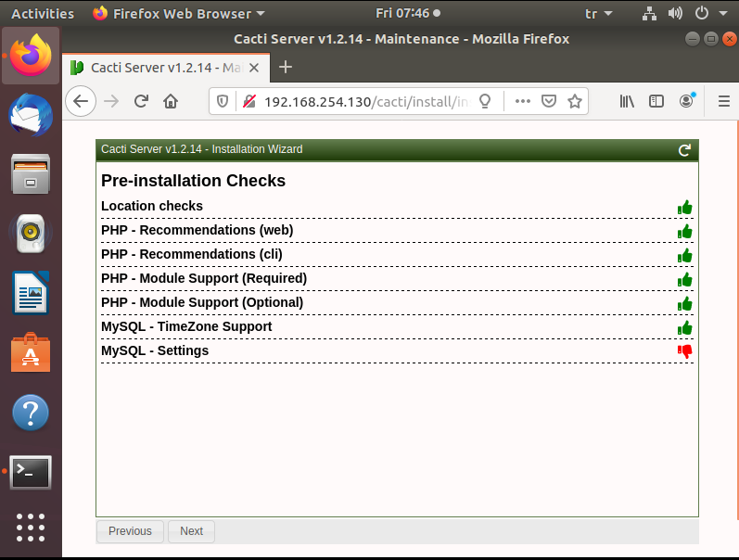
Task: Toggle the Firefox sidebar view
Action: click(656, 101)
